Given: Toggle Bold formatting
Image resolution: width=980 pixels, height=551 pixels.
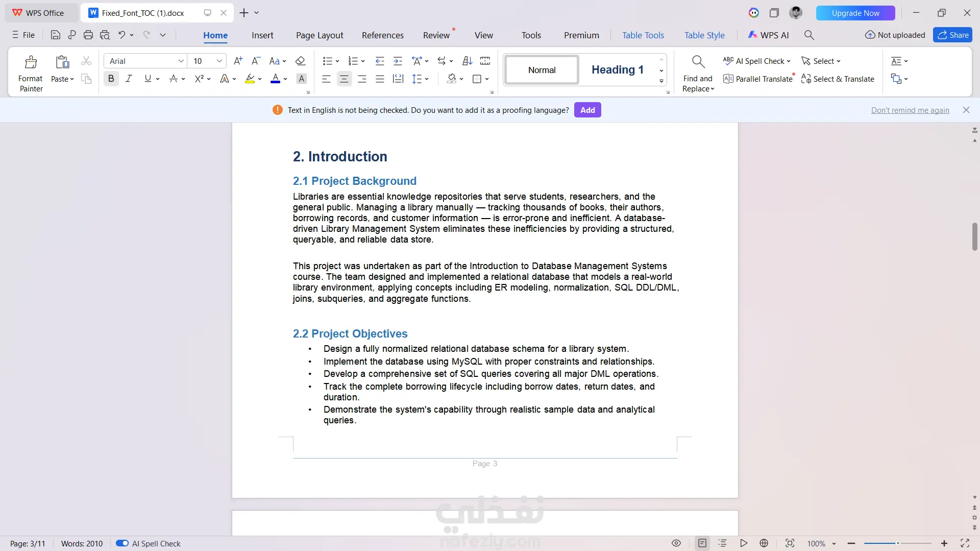Looking at the screenshot, I should point(111,79).
